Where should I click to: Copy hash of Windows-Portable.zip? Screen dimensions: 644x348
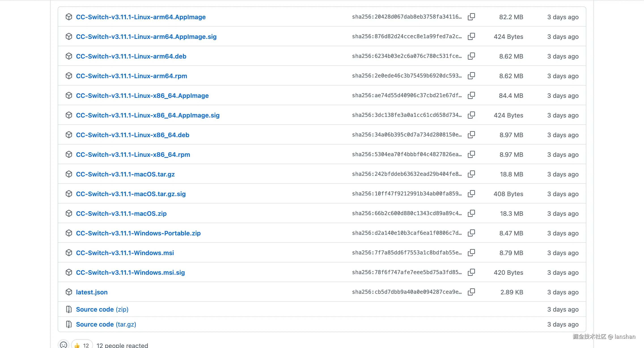(x=471, y=233)
